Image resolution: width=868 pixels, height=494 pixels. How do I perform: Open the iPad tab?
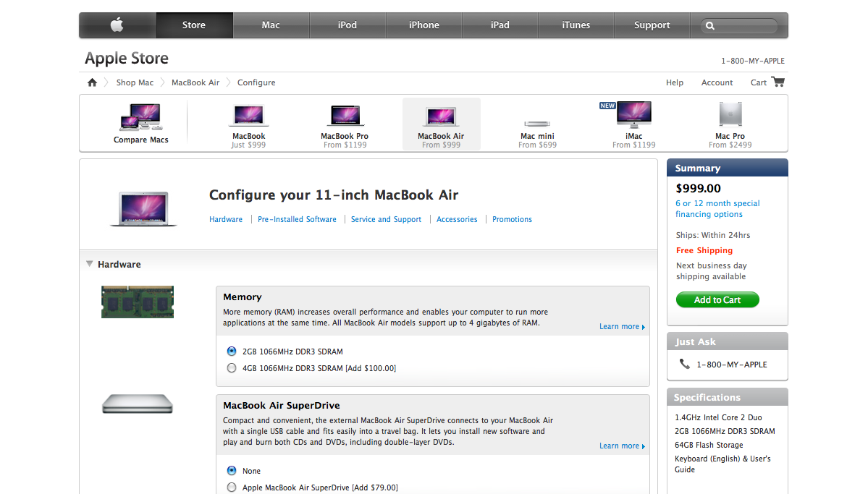coord(500,25)
